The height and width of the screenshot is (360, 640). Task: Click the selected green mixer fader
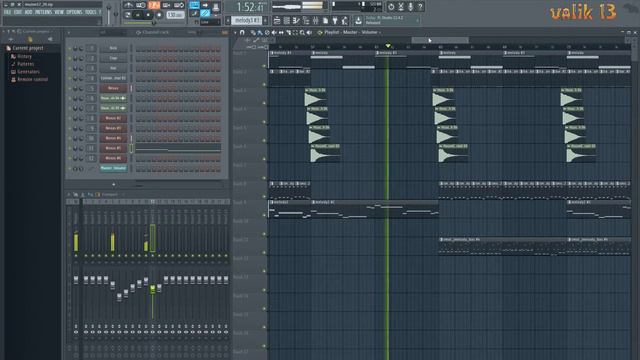click(153, 289)
